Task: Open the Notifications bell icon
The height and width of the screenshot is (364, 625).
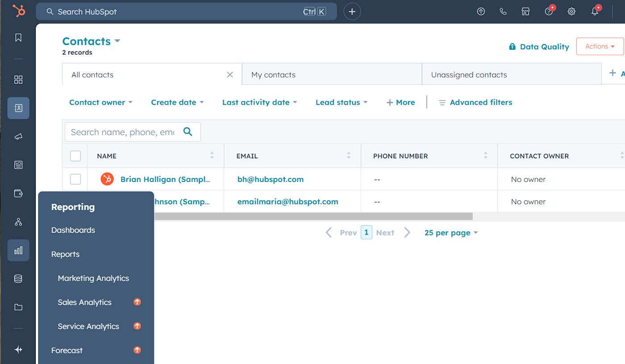Action: click(595, 12)
